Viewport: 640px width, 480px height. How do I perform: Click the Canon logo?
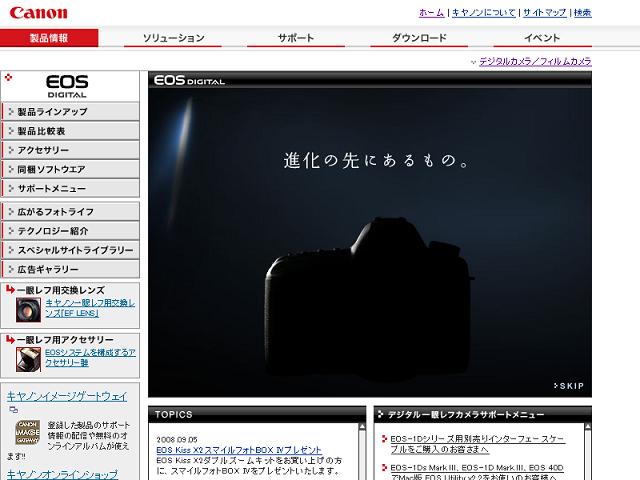pyautogui.click(x=38, y=13)
